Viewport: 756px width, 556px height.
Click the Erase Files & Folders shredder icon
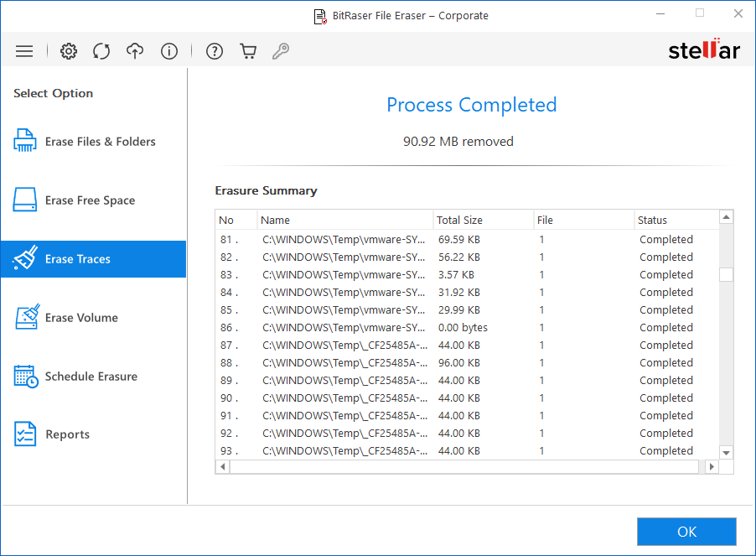click(24, 141)
